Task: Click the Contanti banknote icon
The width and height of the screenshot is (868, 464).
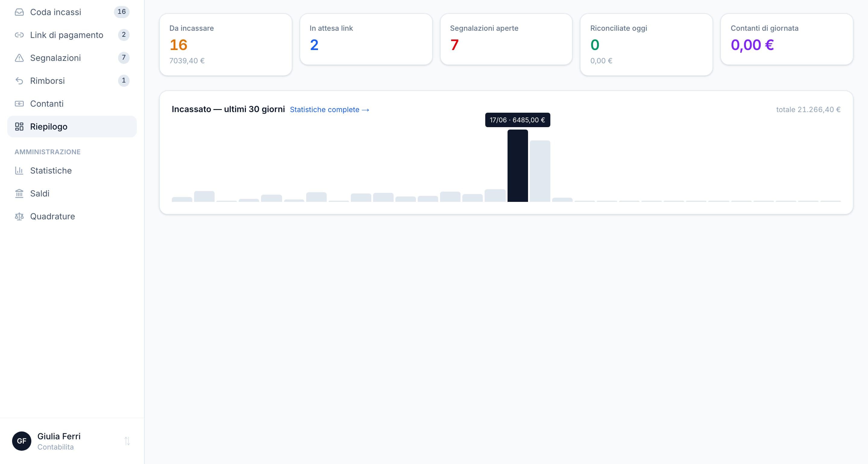Action: 19,104
